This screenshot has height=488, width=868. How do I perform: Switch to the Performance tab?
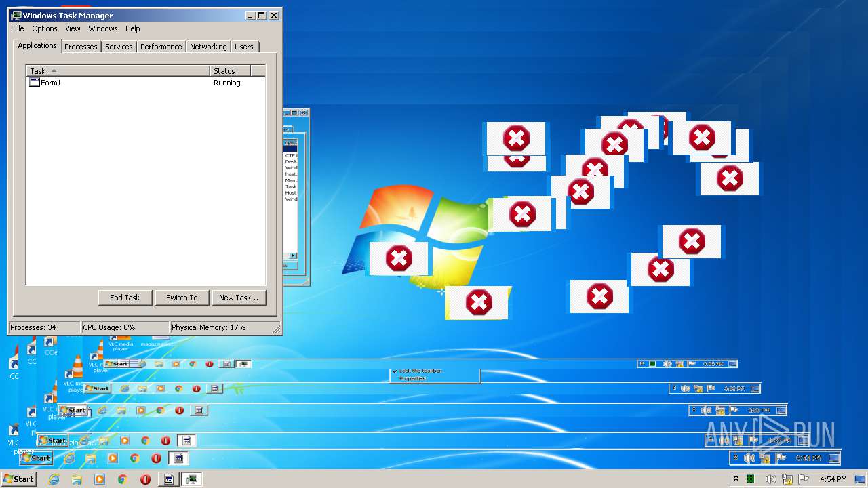point(161,47)
